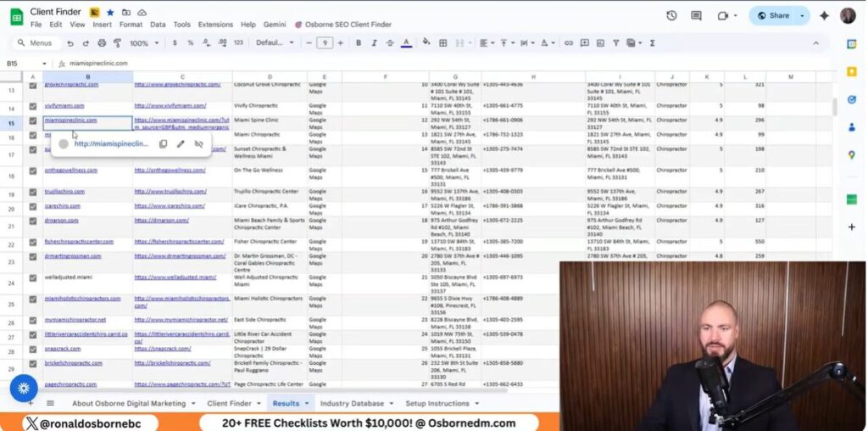868x431 pixels.
Task: Copy the miamispineclinic link
Action: pyautogui.click(x=164, y=144)
